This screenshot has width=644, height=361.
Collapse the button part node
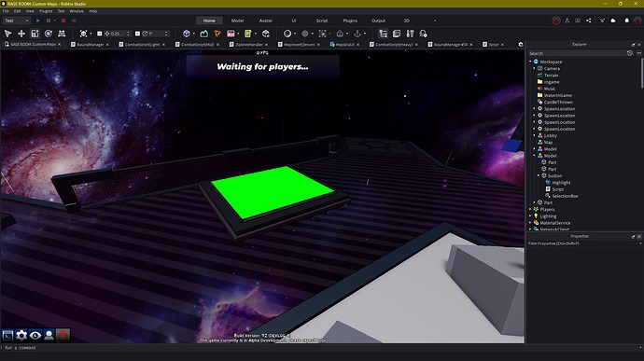[539, 175]
